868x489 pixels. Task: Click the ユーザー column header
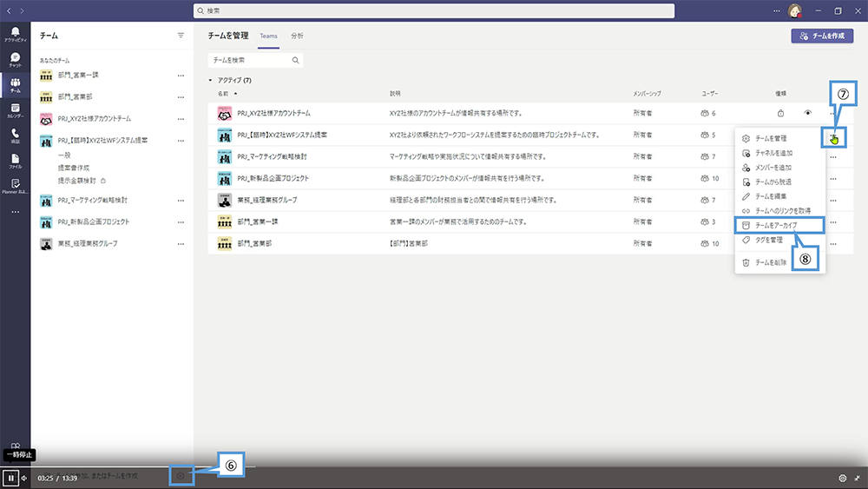tap(710, 94)
